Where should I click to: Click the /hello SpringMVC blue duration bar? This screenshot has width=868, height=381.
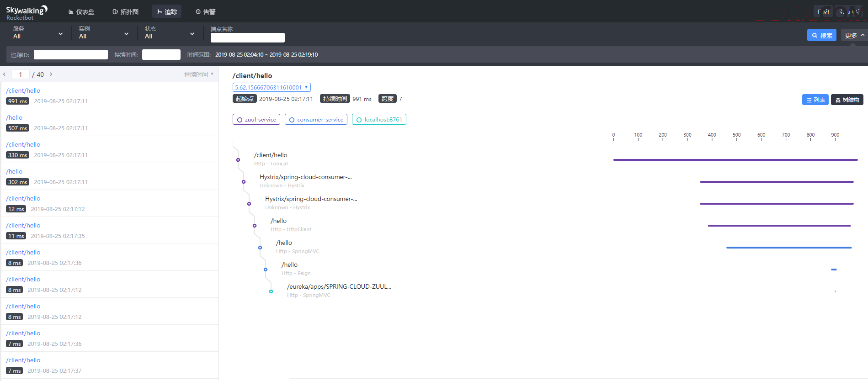coord(789,248)
